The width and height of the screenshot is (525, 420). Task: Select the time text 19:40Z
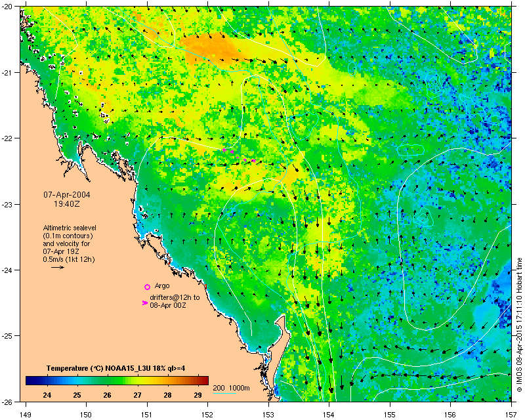[x=67, y=203]
